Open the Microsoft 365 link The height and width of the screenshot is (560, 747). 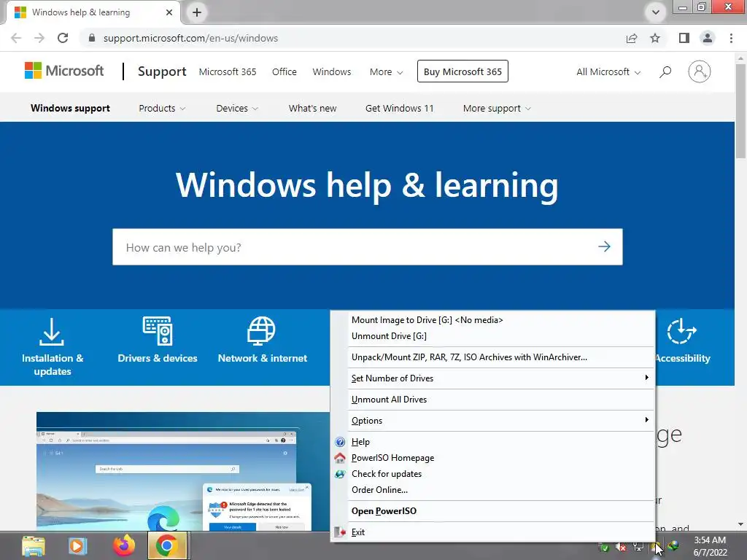click(228, 72)
